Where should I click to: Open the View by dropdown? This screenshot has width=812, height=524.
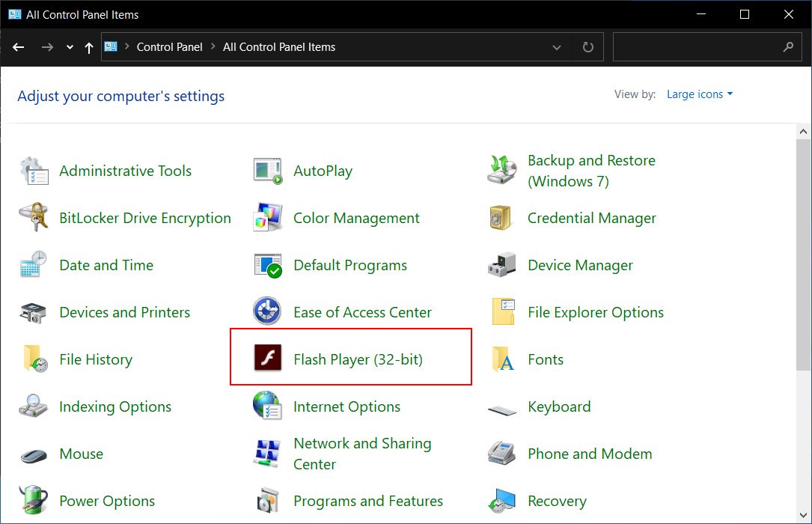(699, 94)
